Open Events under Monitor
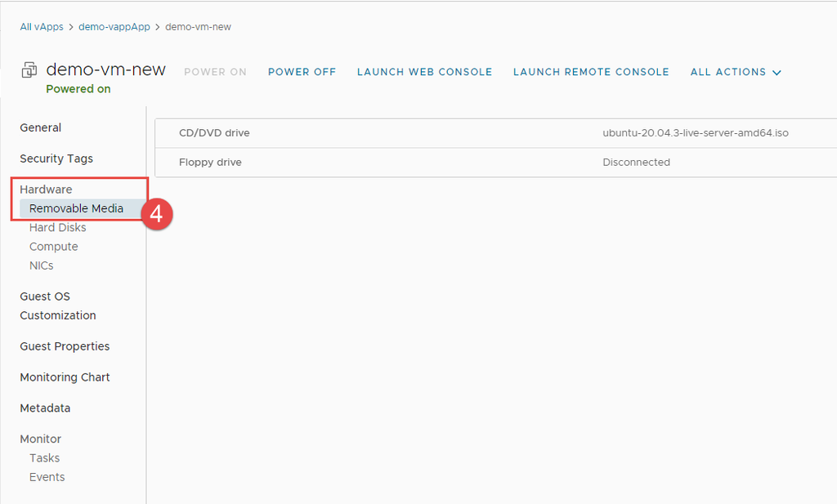Image resolution: width=837 pixels, height=504 pixels. pos(47,477)
